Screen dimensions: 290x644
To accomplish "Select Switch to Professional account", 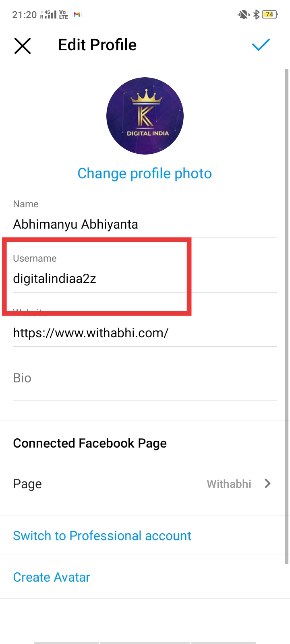I will pos(102,536).
